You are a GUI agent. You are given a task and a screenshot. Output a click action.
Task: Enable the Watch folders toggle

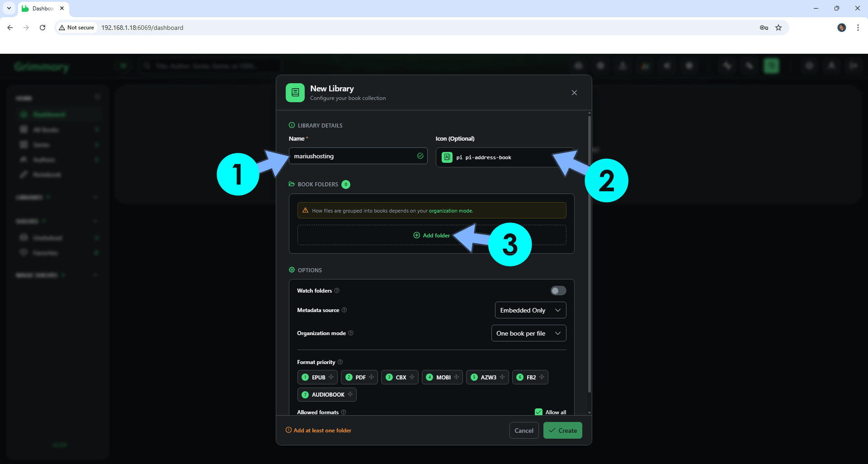558,290
